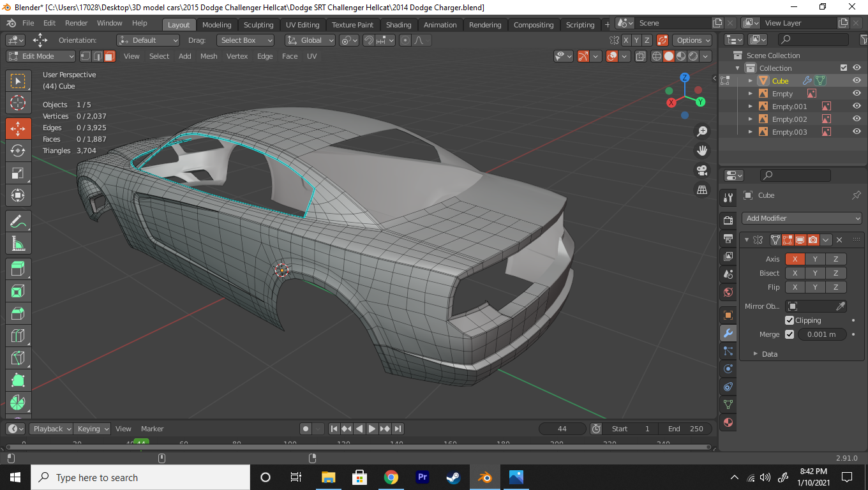The width and height of the screenshot is (868, 490).
Task: Open Google Chrome from the taskbar
Action: pos(391,477)
